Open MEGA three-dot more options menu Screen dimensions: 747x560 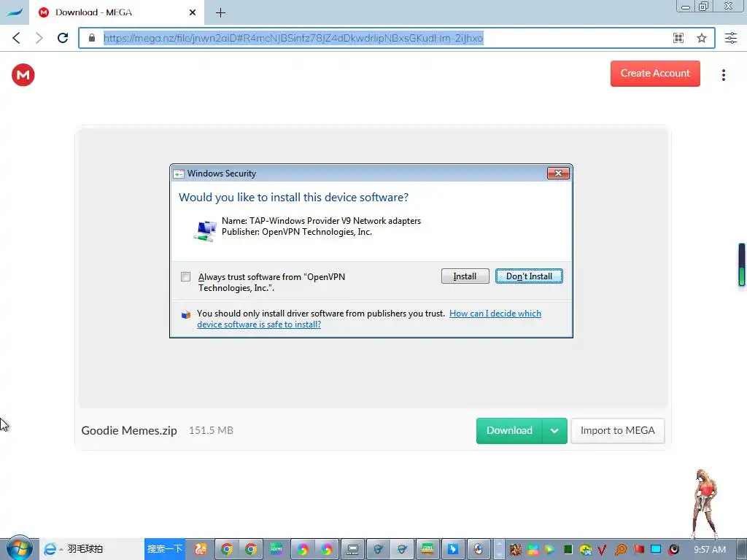coord(723,75)
